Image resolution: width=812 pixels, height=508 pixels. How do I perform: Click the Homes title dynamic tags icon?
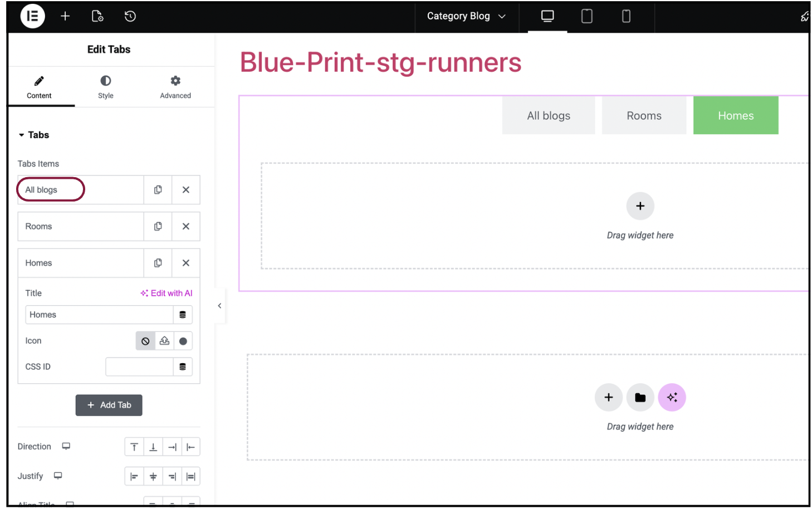pyautogui.click(x=183, y=315)
